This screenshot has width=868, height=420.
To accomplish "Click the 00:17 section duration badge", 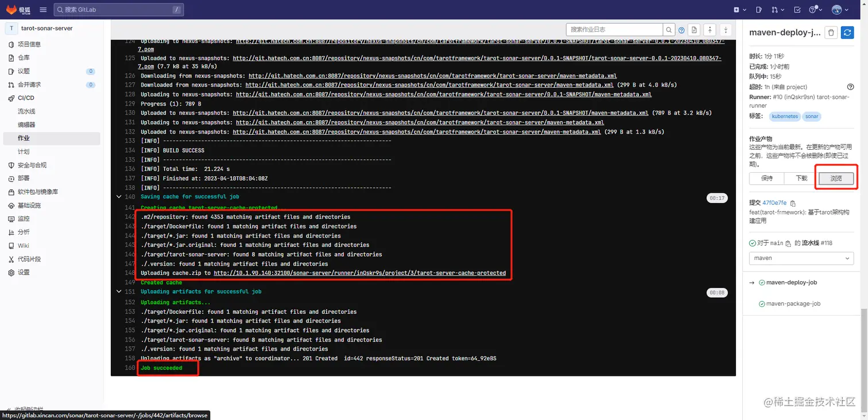I will (x=717, y=198).
